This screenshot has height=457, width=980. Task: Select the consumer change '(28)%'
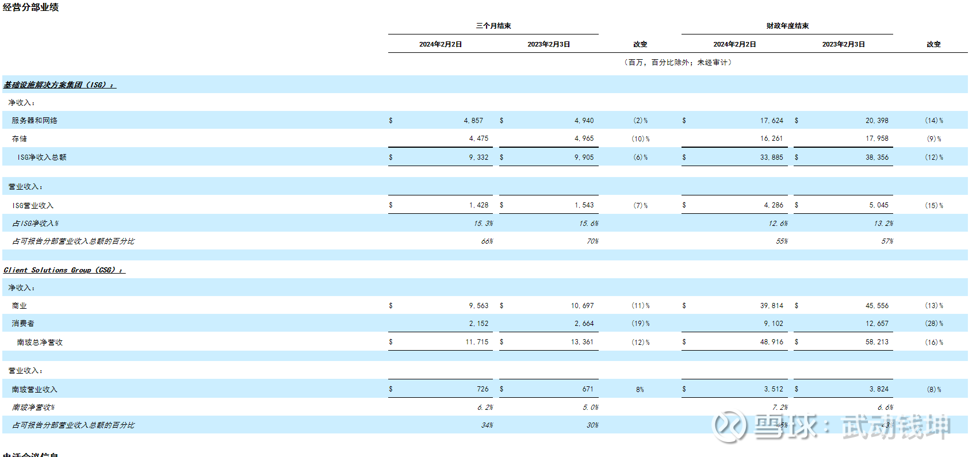(934, 324)
